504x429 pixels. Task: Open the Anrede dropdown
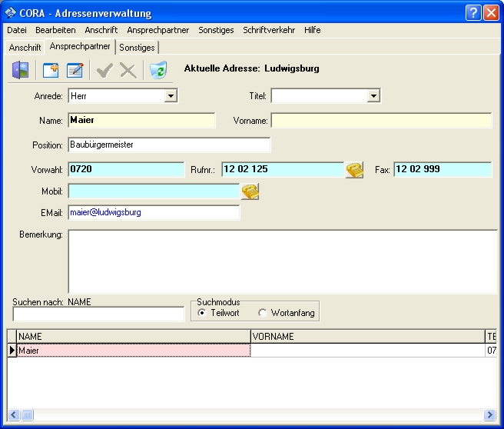click(x=171, y=96)
